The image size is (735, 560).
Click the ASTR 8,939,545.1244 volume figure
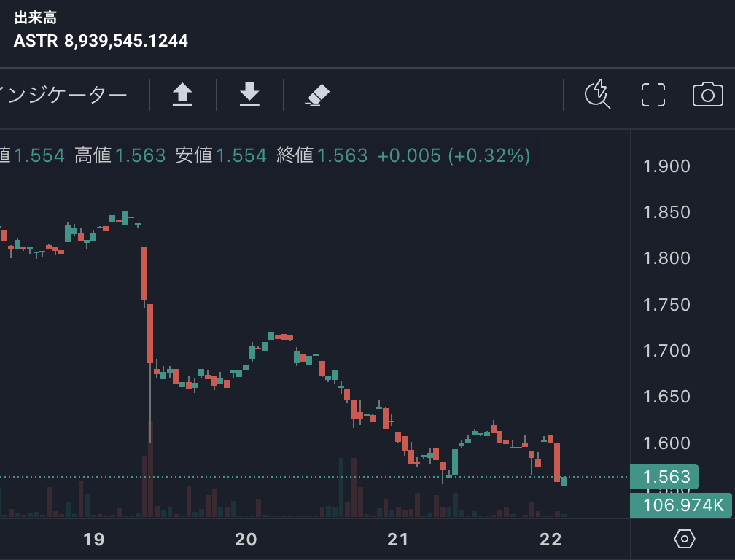(101, 41)
